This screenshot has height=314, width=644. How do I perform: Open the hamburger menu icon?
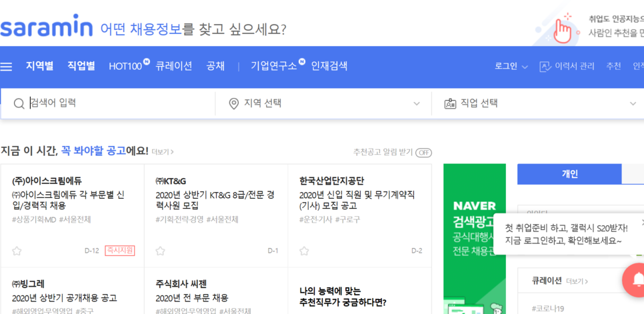6,67
